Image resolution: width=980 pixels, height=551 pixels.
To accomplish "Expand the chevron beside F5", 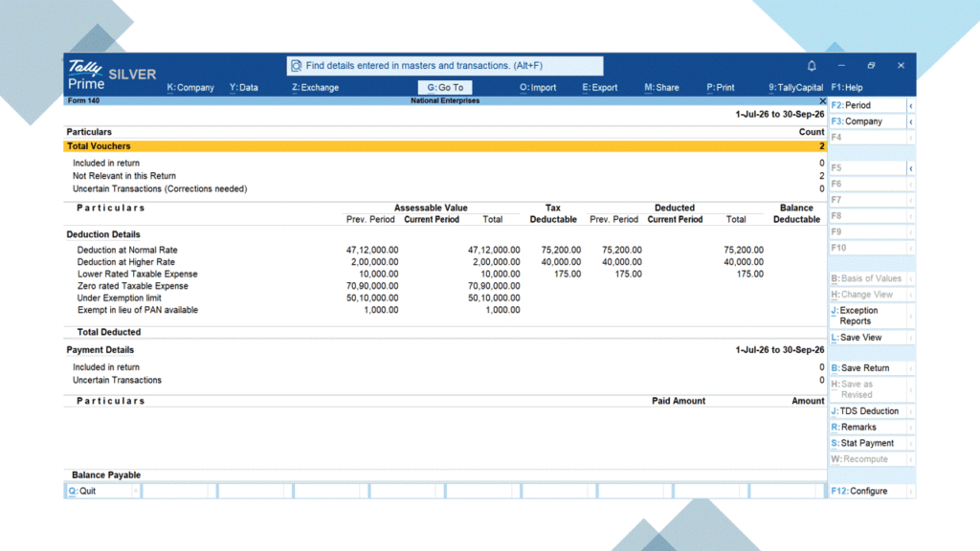I will click(x=911, y=168).
